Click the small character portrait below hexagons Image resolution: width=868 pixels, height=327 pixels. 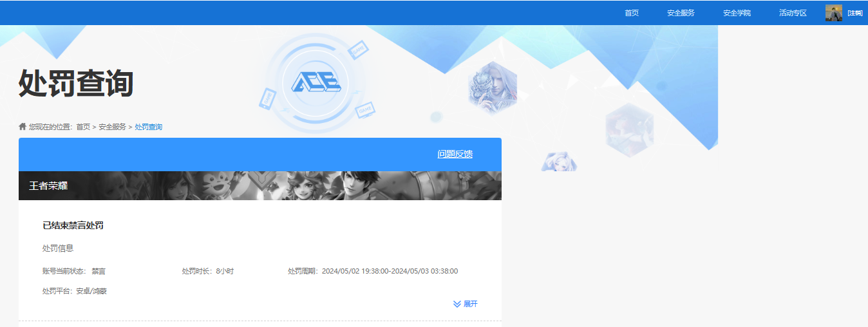[559, 162]
